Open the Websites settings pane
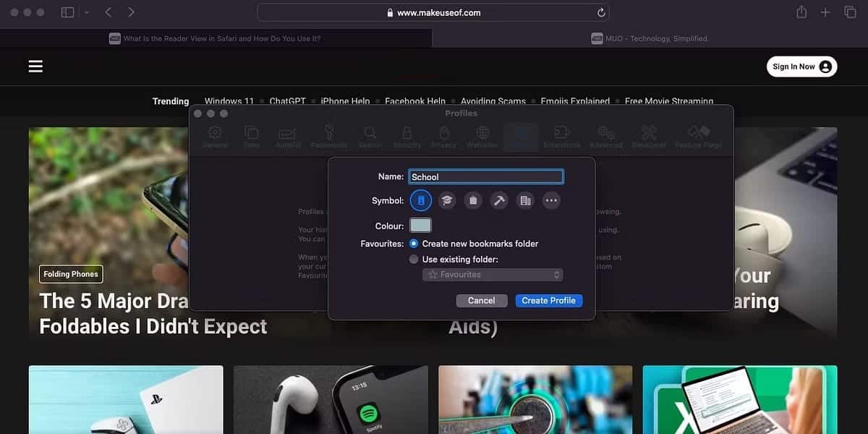 pos(481,136)
